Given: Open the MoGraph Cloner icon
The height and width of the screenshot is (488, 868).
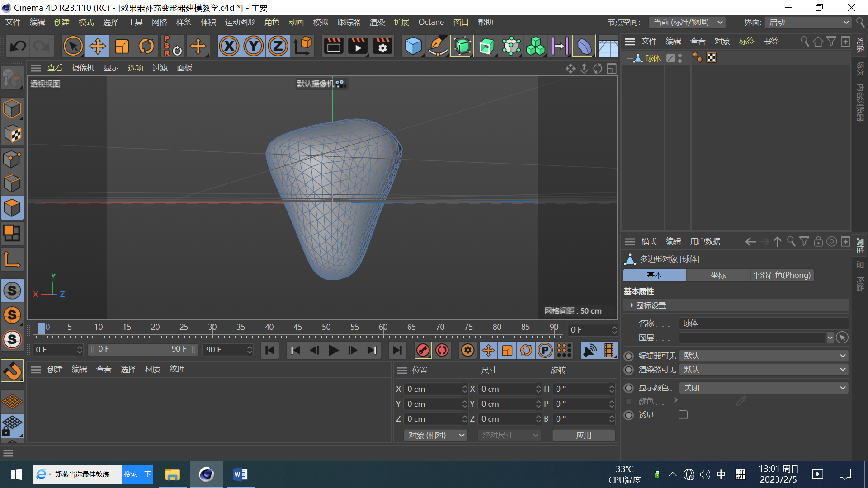Looking at the screenshot, I should coord(535,46).
